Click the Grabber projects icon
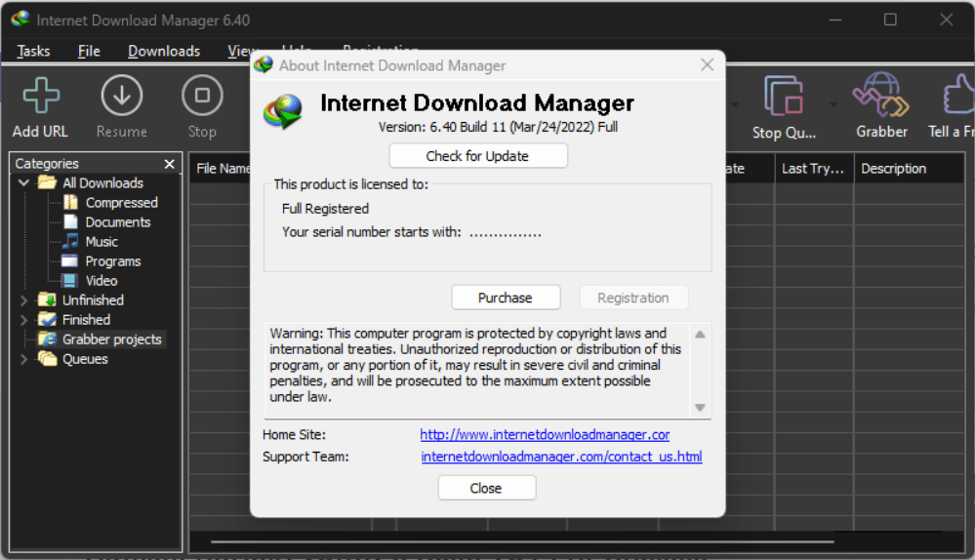 47,340
